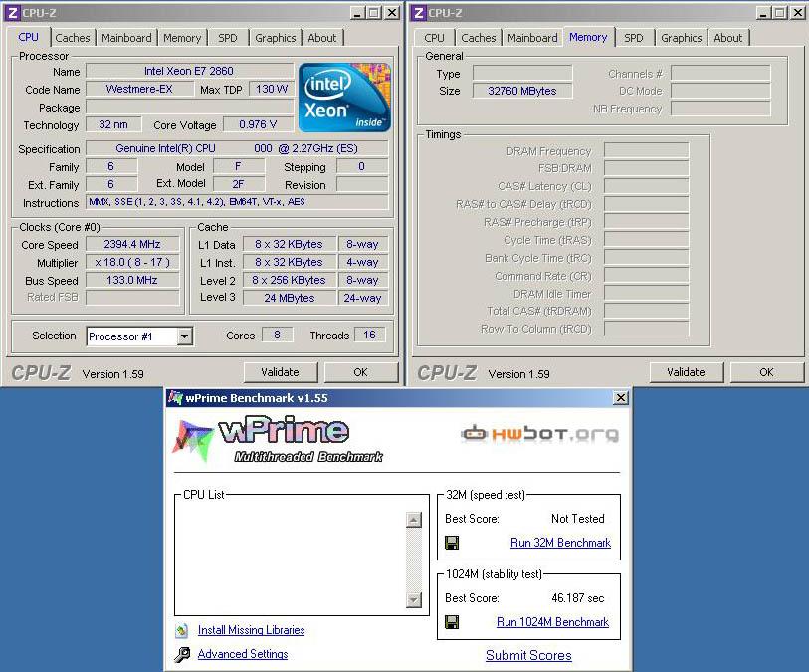Click the Submit Scores link

pyautogui.click(x=528, y=655)
